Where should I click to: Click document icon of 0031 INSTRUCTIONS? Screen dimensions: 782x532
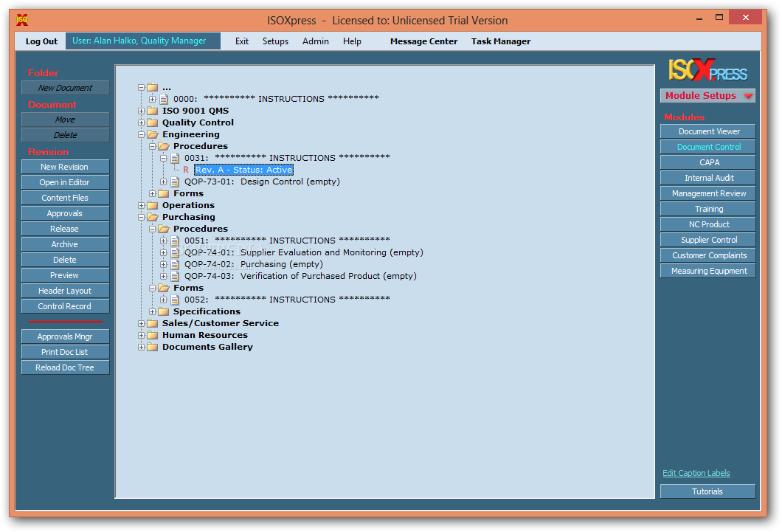pyautogui.click(x=175, y=158)
